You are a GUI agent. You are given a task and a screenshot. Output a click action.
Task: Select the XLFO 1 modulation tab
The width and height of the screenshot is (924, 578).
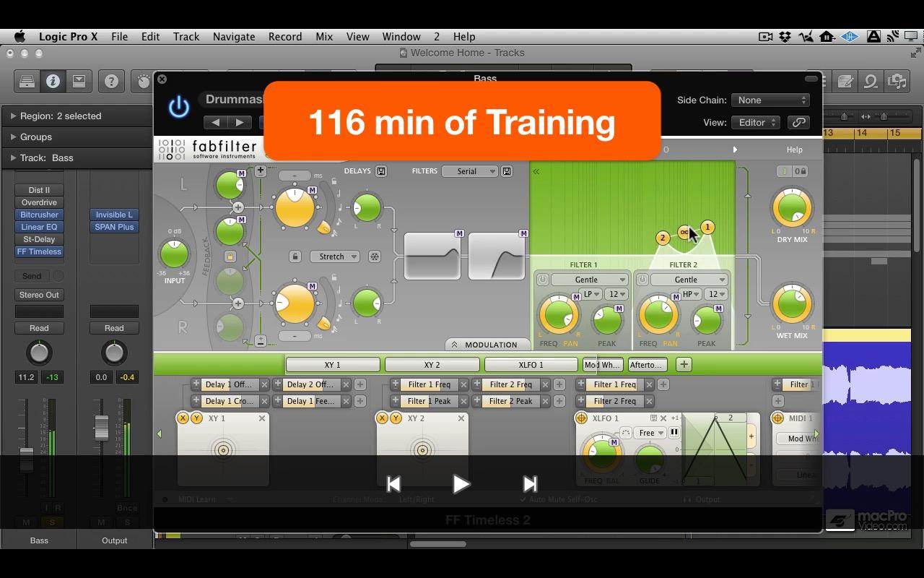531,365
